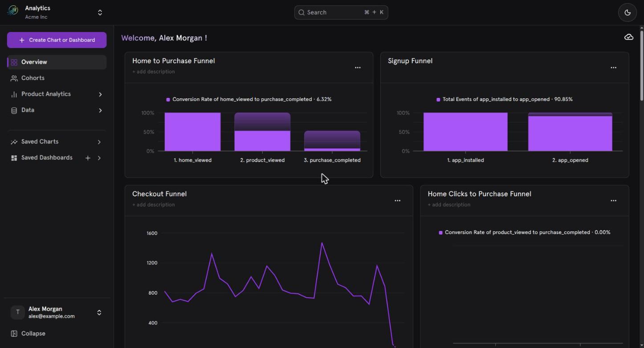The image size is (644, 348).
Task: Click the Saved Charts line icon
Action: (x=14, y=142)
